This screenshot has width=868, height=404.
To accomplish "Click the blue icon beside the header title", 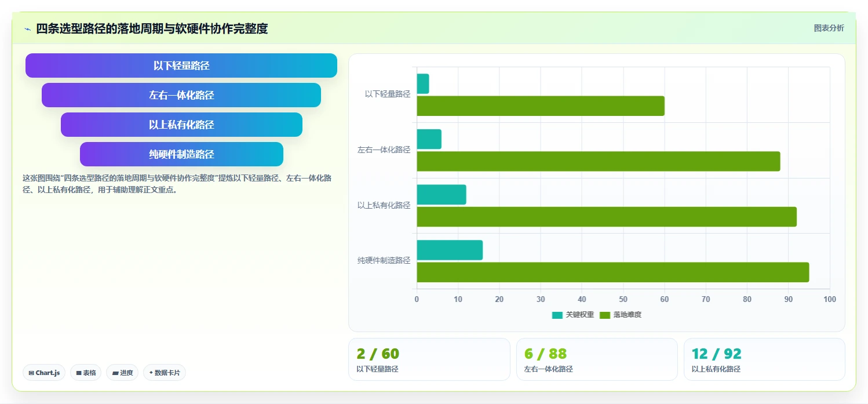I will click(27, 29).
